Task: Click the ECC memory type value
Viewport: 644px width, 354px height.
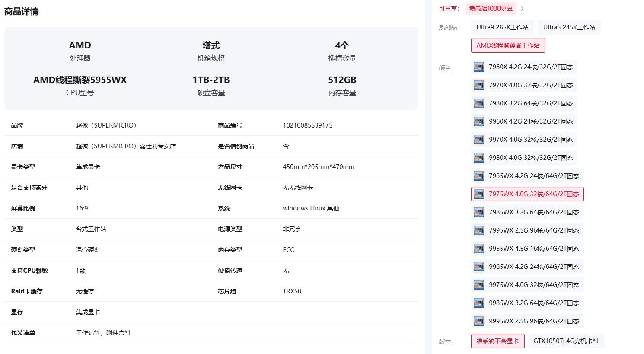Action: [x=288, y=250]
